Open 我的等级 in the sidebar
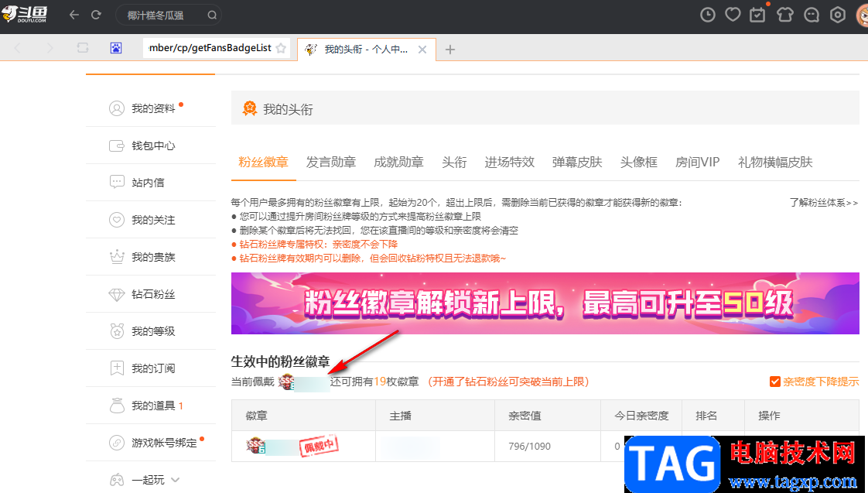The height and width of the screenshot is (493, 868). coord(153,331)
